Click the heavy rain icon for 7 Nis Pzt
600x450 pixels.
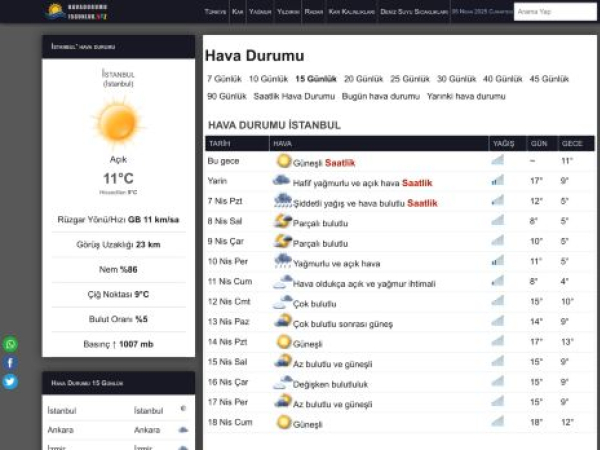[283, 201]
